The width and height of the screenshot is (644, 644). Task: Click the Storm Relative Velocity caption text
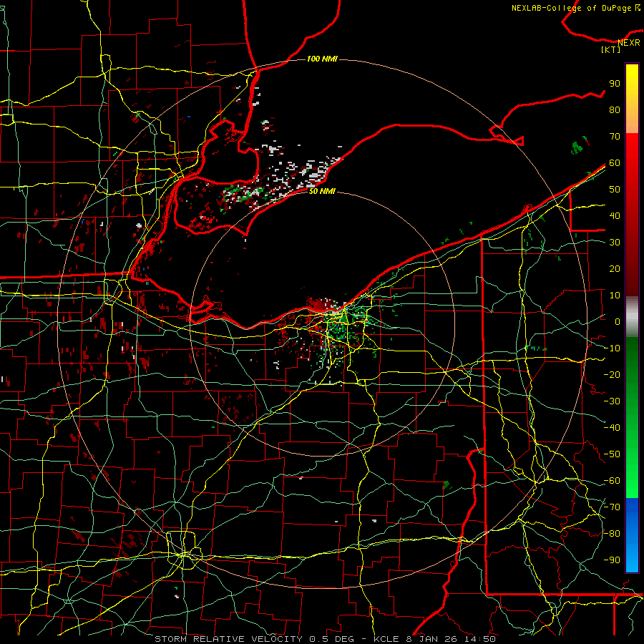click(325, 639)
